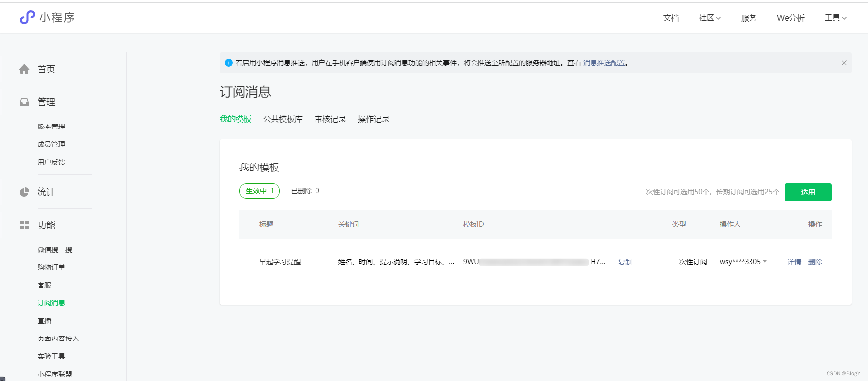
Task: Copy the template ID with 复制
Action: point(625,262)
